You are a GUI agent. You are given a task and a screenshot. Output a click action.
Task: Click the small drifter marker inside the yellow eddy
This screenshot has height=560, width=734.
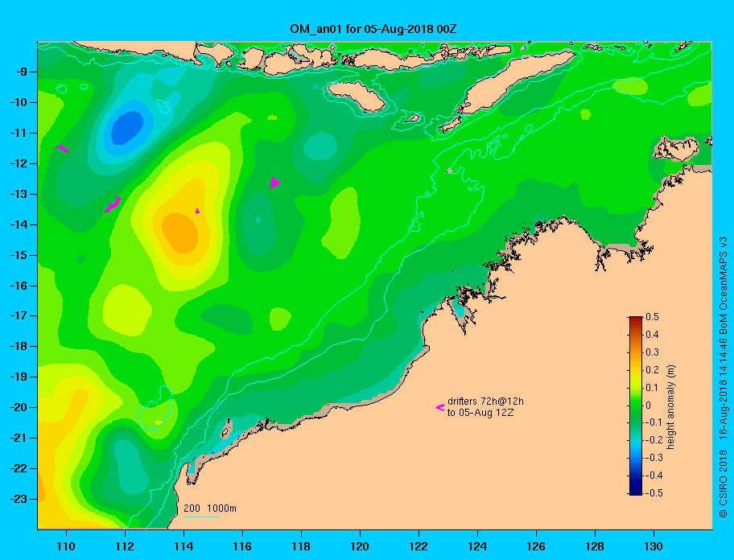pos(197,211)
